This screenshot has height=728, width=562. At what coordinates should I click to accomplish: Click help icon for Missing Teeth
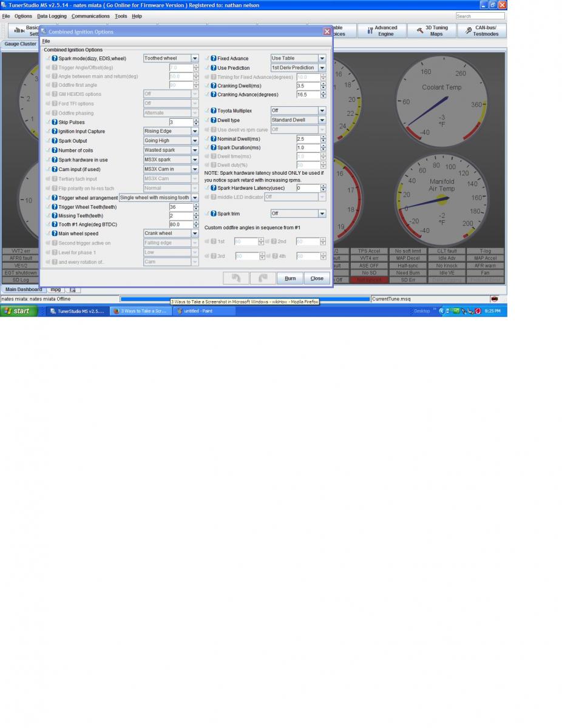click(x=55, y=215)
